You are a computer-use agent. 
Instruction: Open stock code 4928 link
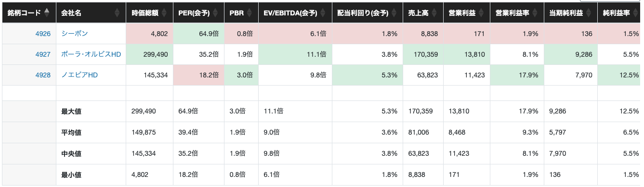(x=43, y=75)
